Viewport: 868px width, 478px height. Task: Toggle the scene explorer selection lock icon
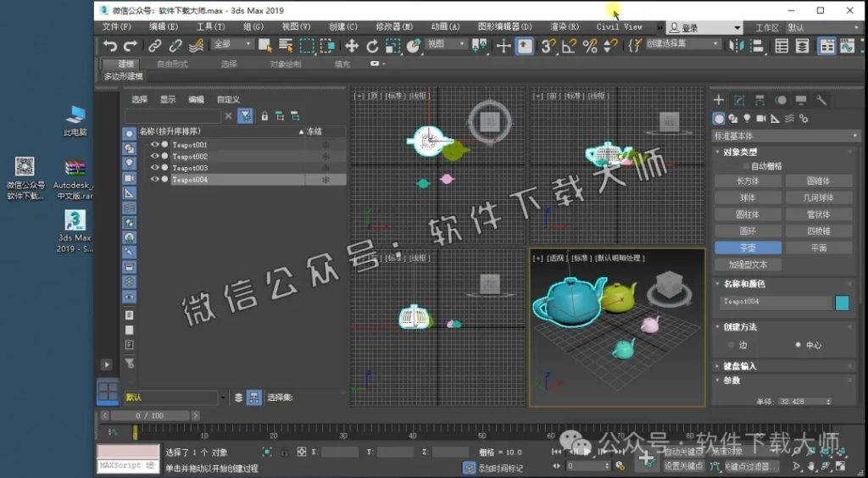264,115
